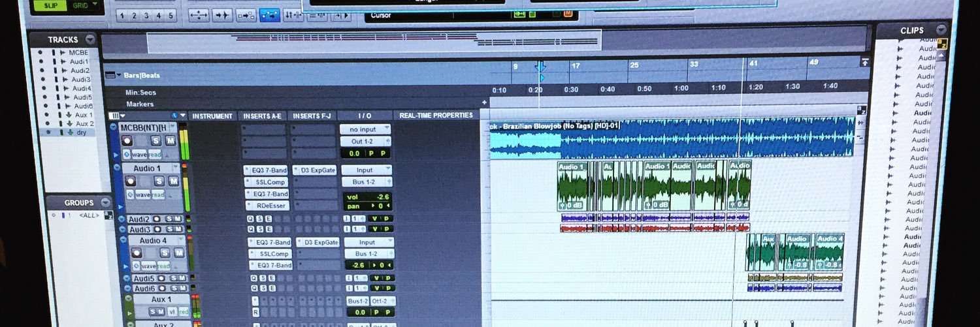Click the INSERTS A-E column header
This screenshot has width=980, height=327.
click(263, 116)
